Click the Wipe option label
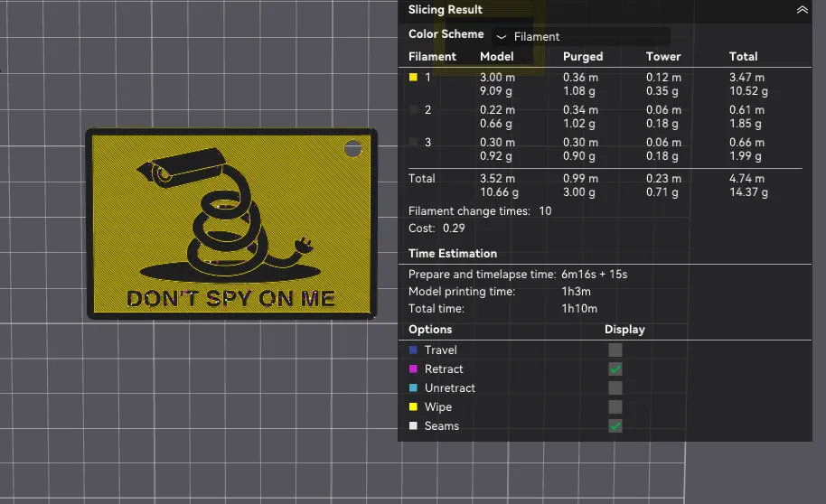This screenshot has width=826, height=504. pos(437,406)
